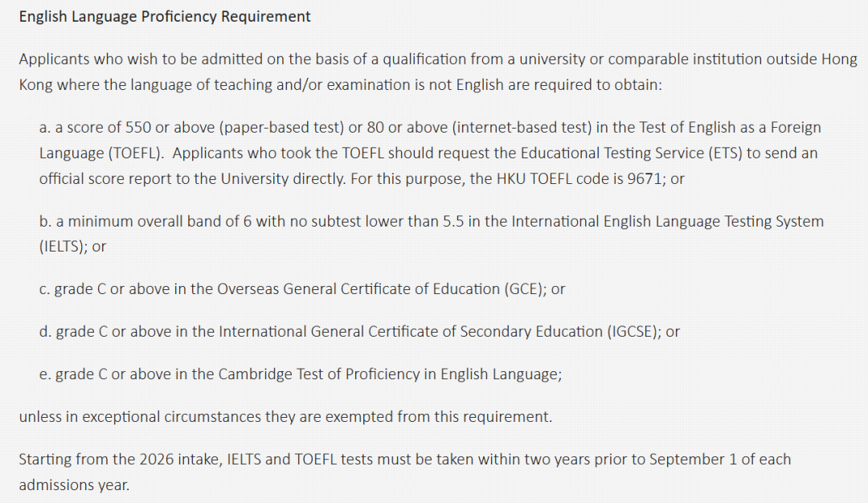The width and height of the screenshot is (868, 503).
Task: Click the words admissions year
Action: (72, 485)
